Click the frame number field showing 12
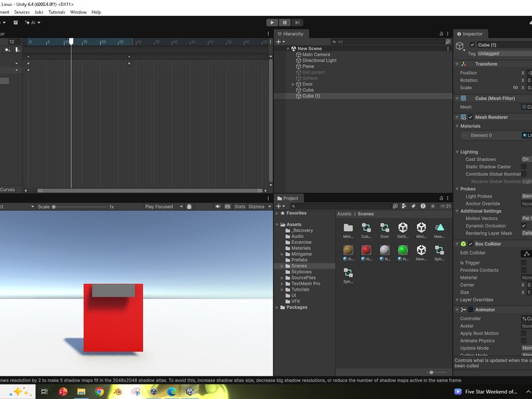Image resolution: width=532 pixels, height=399 pixels. point(11,41)
